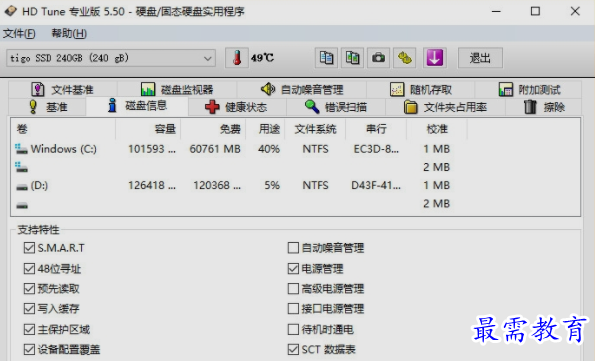
Task: Click the 串行 column header
Action: [x=376, y=129]
